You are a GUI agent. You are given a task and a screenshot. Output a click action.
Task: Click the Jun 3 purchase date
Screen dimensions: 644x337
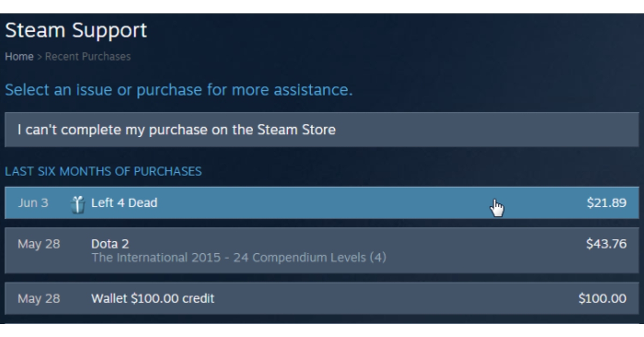pos(30,203)
